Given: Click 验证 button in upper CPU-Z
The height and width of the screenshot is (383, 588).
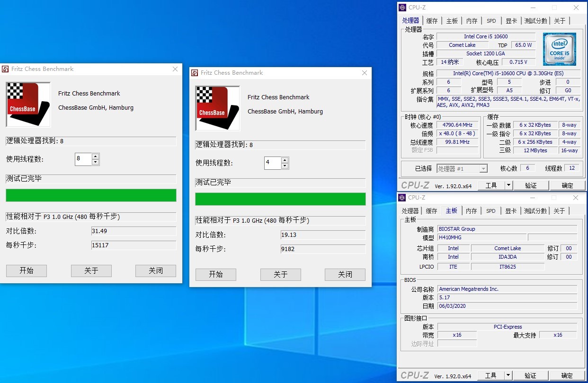Looking at the screenshot, I should (531, 185).
